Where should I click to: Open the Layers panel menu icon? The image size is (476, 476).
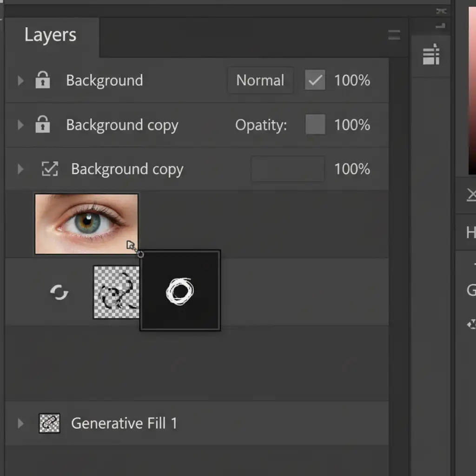(x=394, y=35)
